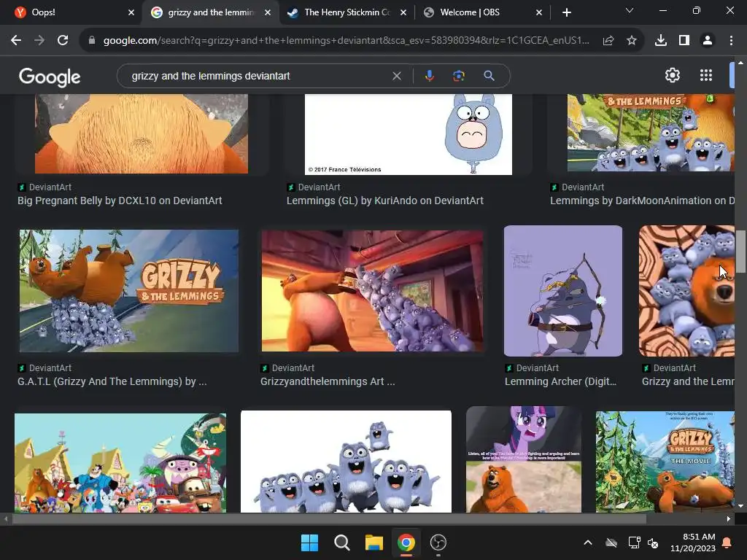Click the address bar URL

pos(347,41)
